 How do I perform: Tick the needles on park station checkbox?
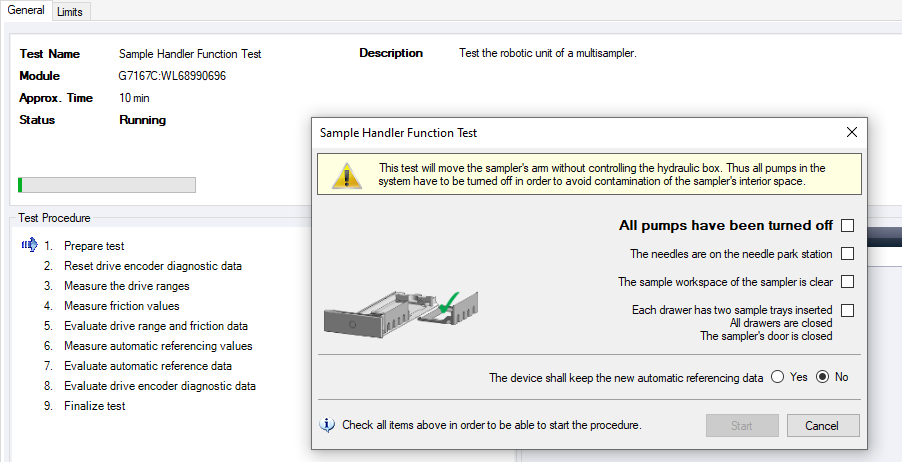click(847, 254)
